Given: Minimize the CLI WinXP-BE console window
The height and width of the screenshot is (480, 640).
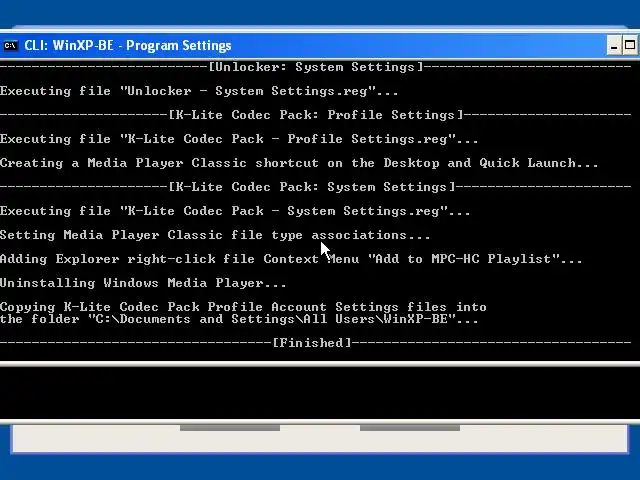Looking at the screenshot, I should pos(613,45).
